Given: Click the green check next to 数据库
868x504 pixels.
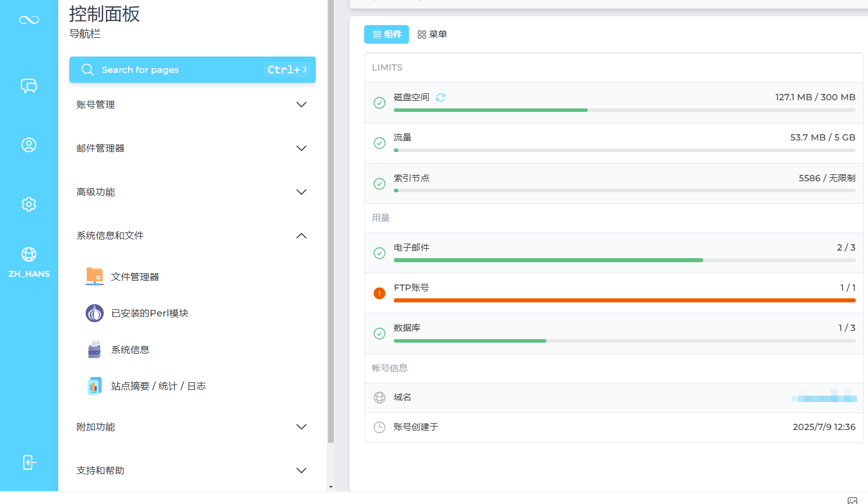Looking at the screenshot, I should [379, 333].
